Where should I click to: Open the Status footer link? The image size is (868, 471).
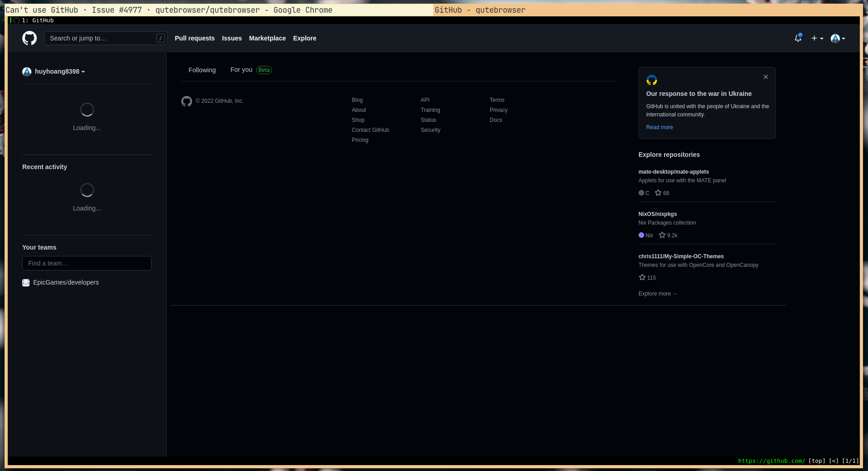(x=428, y=120)
